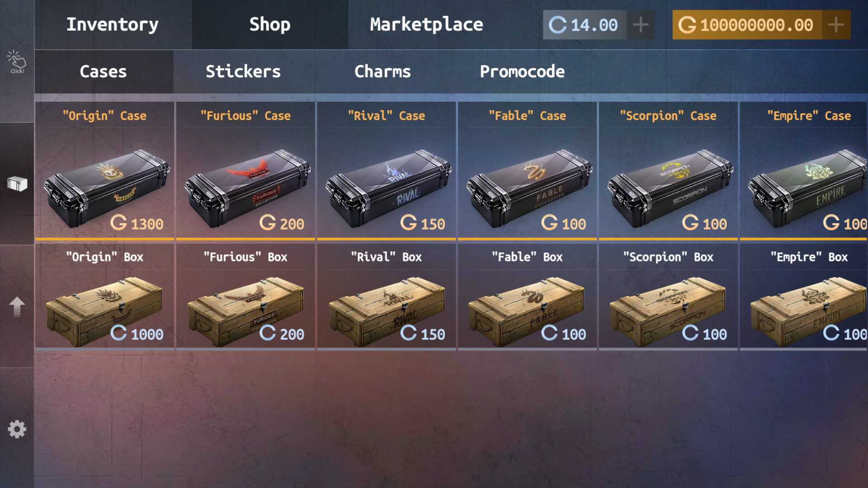
Task: Click the upgrade arrow icon in sidebar
Action: (17, 306)
